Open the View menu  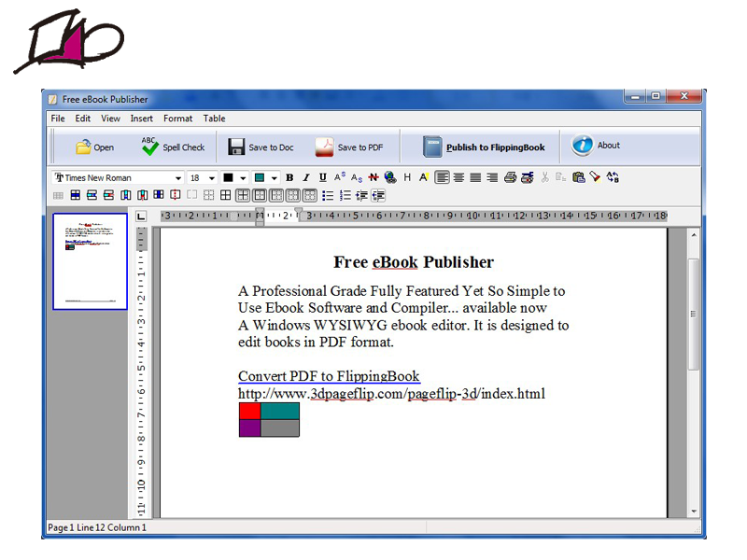click(x=110, y=119)
